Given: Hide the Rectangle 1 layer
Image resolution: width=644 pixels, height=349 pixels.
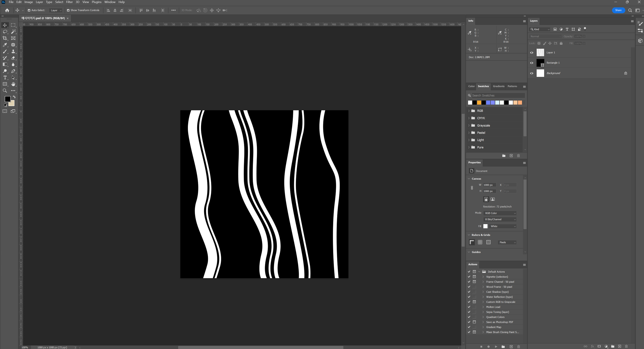Looking at the screenshot, I should pyautogui.click(x=532, y=63).
